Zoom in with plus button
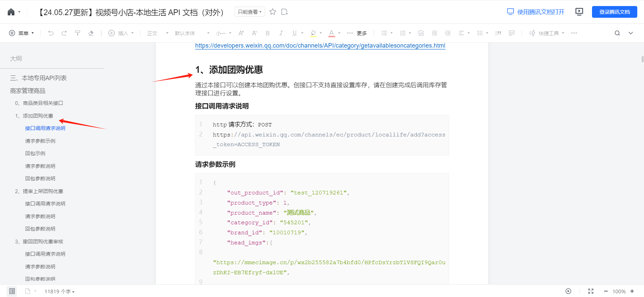Screen dimensions: 644x297 632,291
